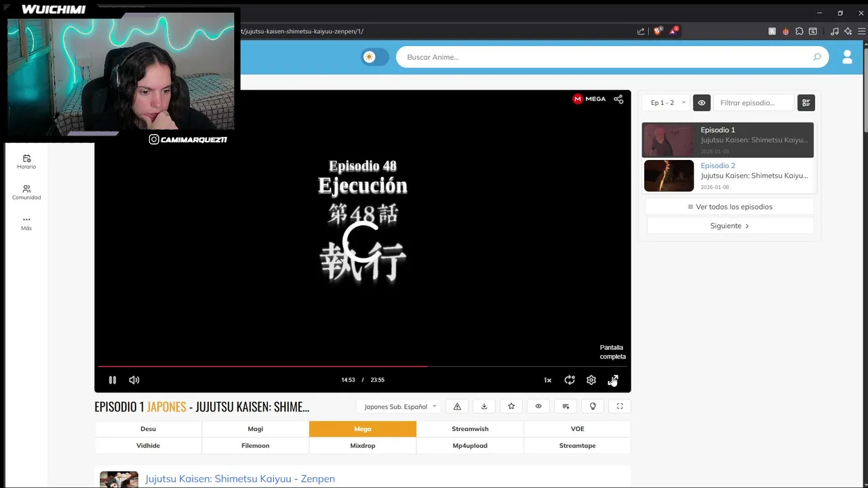This screenshot has width=868, height=488.
Task: Open Brave Rewards triangle icon
Action: 674,31
